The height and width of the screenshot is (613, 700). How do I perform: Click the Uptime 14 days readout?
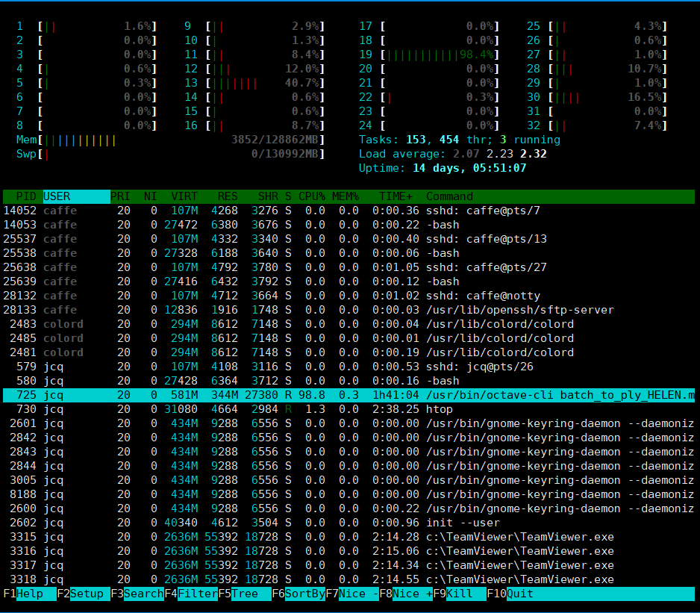tap(443, 169)
